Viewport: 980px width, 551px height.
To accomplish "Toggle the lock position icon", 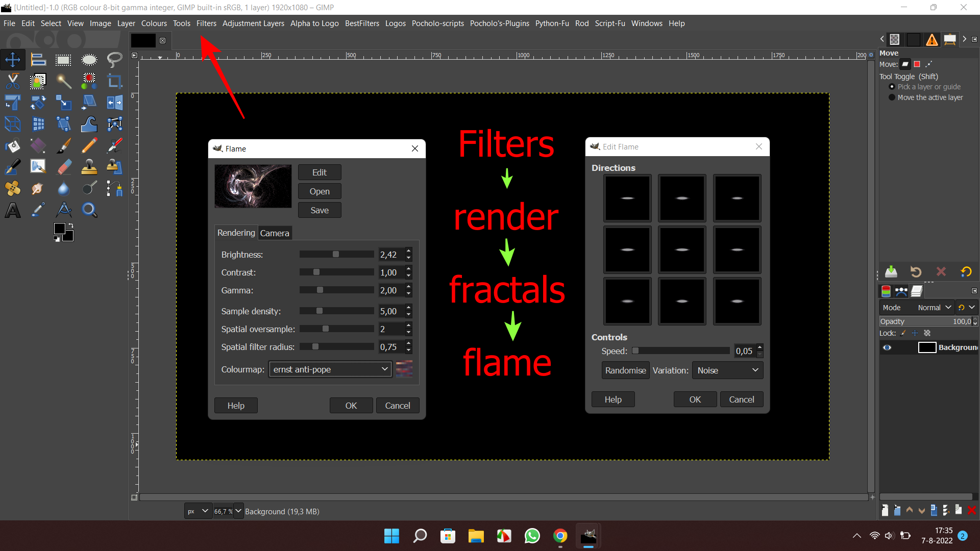I will tap(915, 333).
